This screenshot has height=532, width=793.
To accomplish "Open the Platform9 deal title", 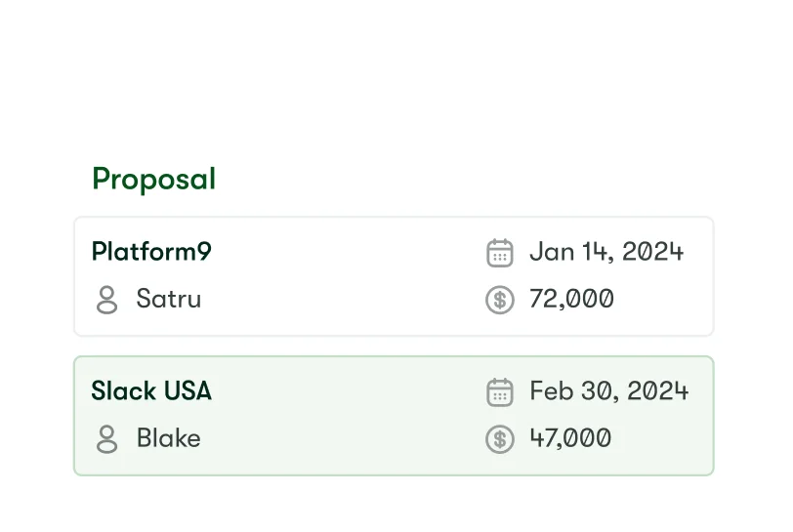I will [151, 252].
